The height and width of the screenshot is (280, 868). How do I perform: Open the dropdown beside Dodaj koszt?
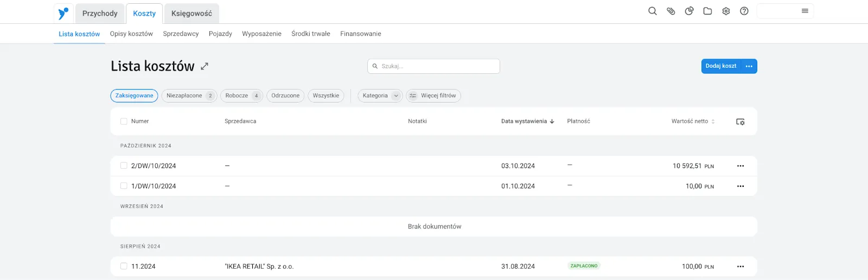(749, 66)
